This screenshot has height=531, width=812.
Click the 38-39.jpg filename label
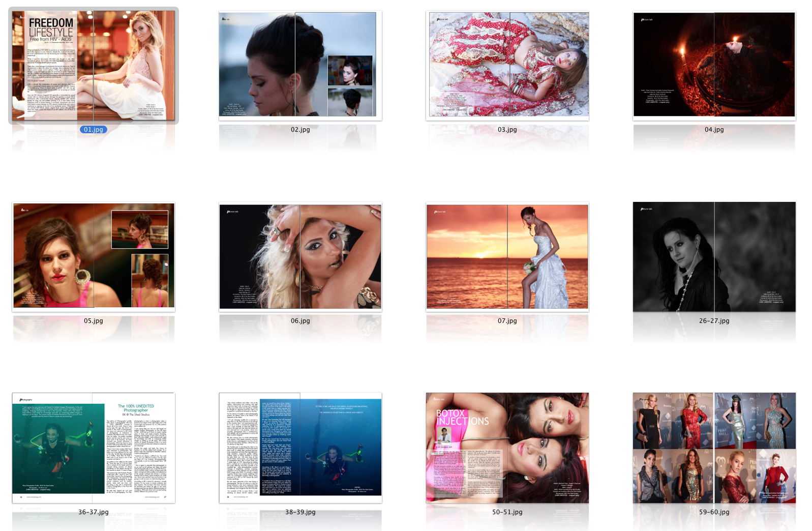tap(300, 512)
